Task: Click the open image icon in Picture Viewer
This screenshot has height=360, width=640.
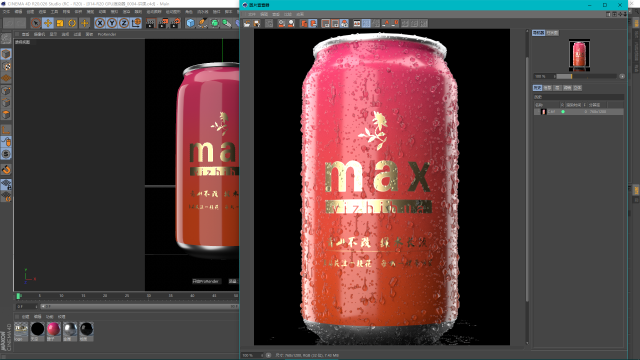Action: [247, 23]
